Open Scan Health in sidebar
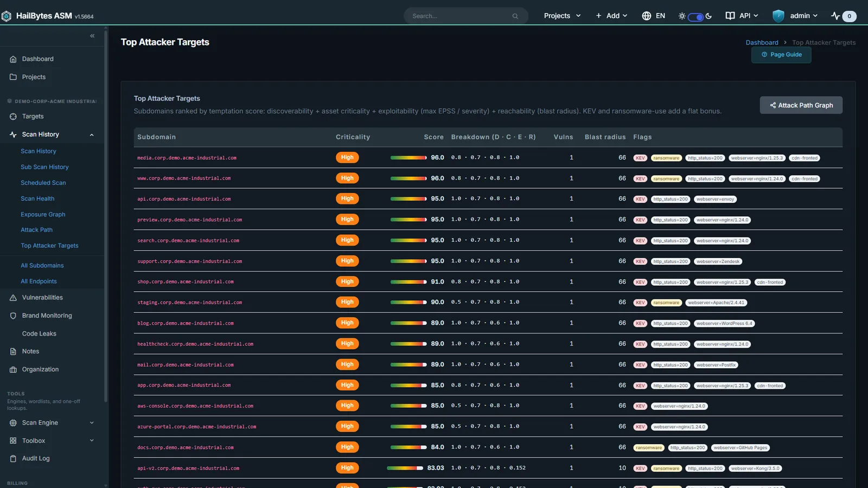The width and height of the screenshot is (868, 488). (x=37, y=198)
